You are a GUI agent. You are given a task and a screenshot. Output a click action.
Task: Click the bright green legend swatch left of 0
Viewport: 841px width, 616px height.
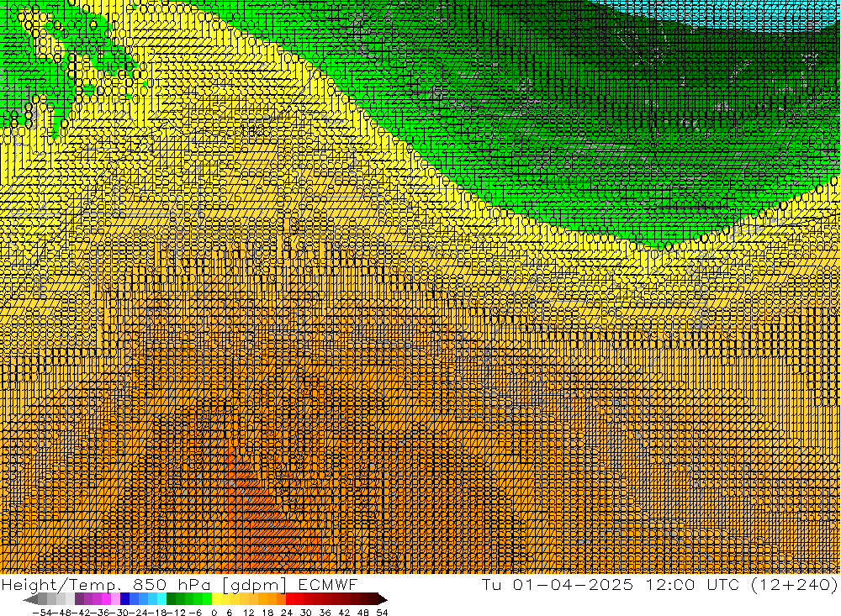click(207, 599)
